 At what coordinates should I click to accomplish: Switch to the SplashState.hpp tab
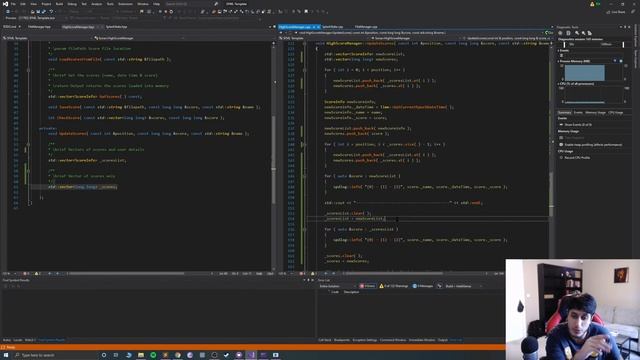coord(116,27)
